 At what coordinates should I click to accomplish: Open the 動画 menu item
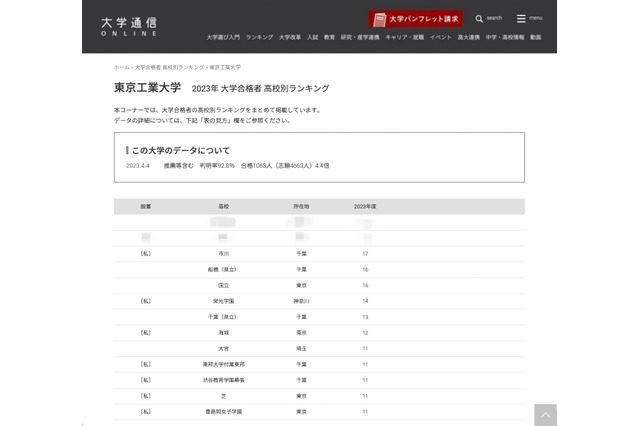click(x=536, y=36)
